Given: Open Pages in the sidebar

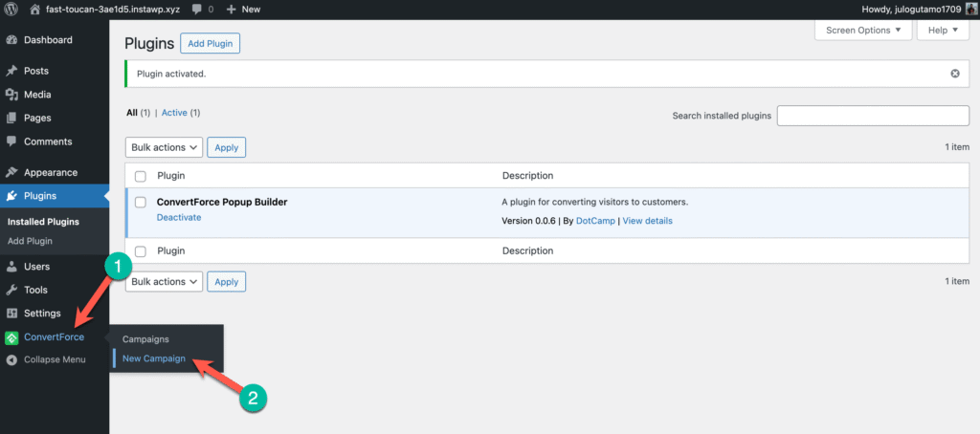Looking at the screenshot, I should [37, 118].
